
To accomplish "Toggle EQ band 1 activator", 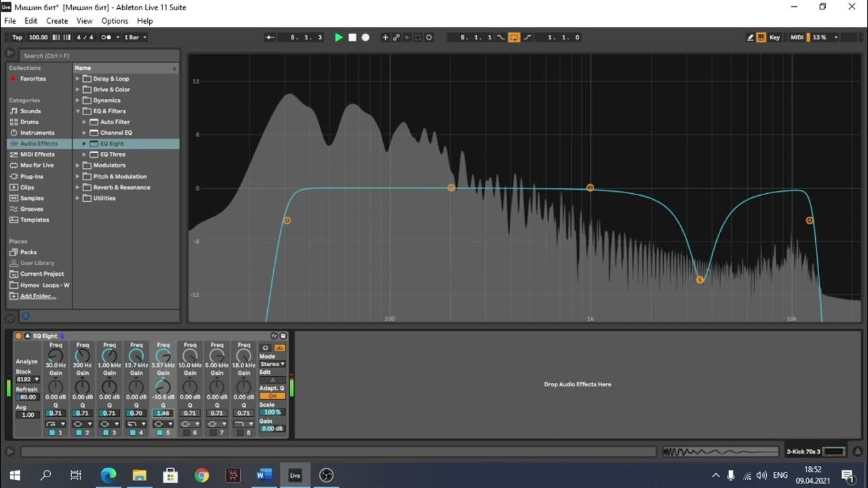I will (52, 432).
